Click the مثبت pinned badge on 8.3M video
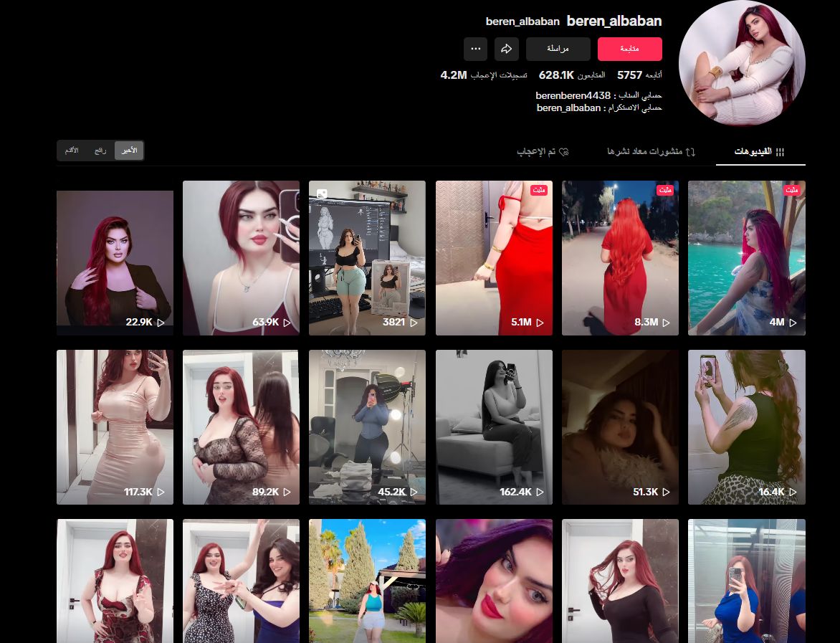Viewport: 840px width, 643px height. (x=665, y=190)
